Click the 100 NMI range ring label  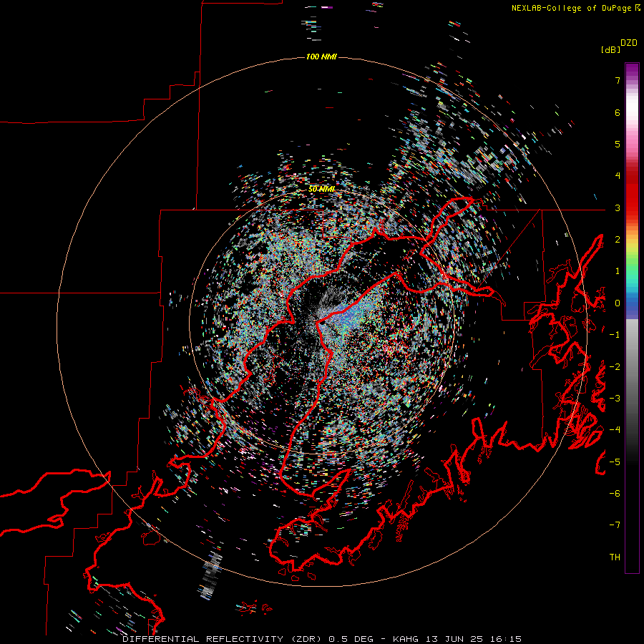click(x=321, y=57)
